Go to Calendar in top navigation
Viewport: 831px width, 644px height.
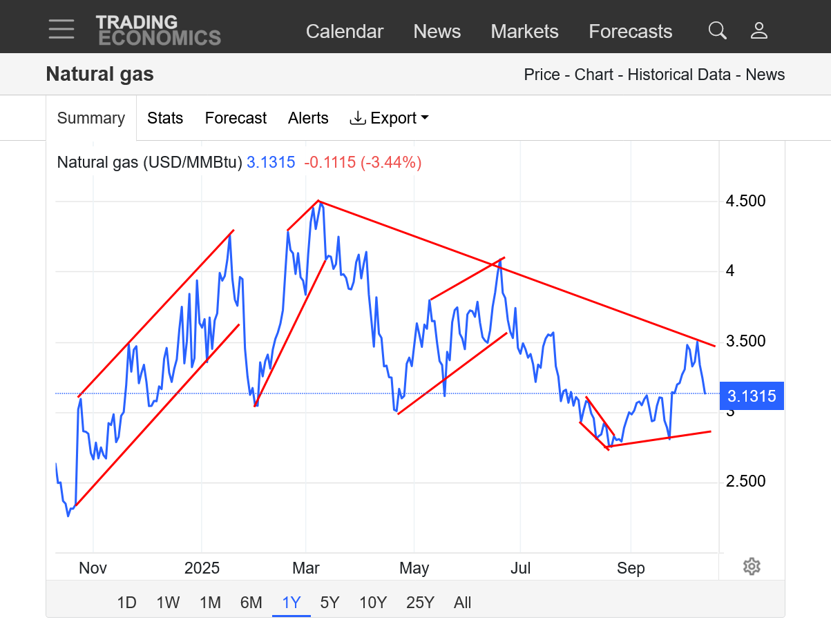(x=344, y=32)
